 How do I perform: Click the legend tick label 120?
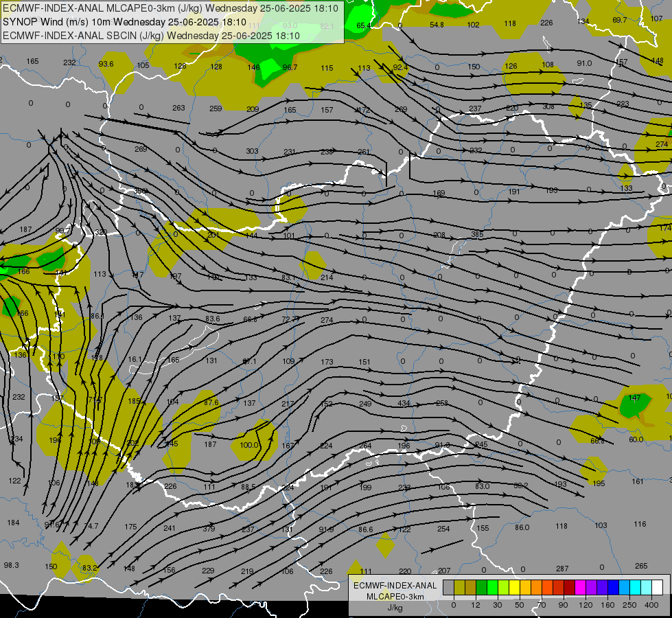pyautogui.click(x=586, y=605)
